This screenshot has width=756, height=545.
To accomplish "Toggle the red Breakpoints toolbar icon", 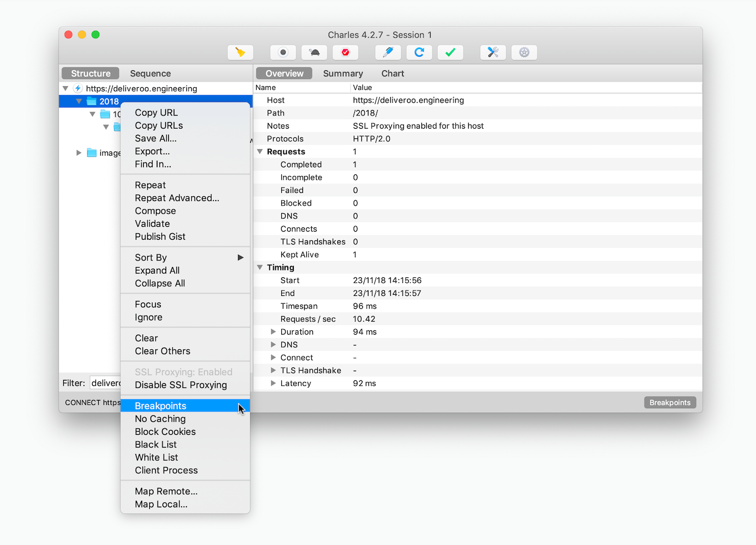I will (x=346, y=52).
